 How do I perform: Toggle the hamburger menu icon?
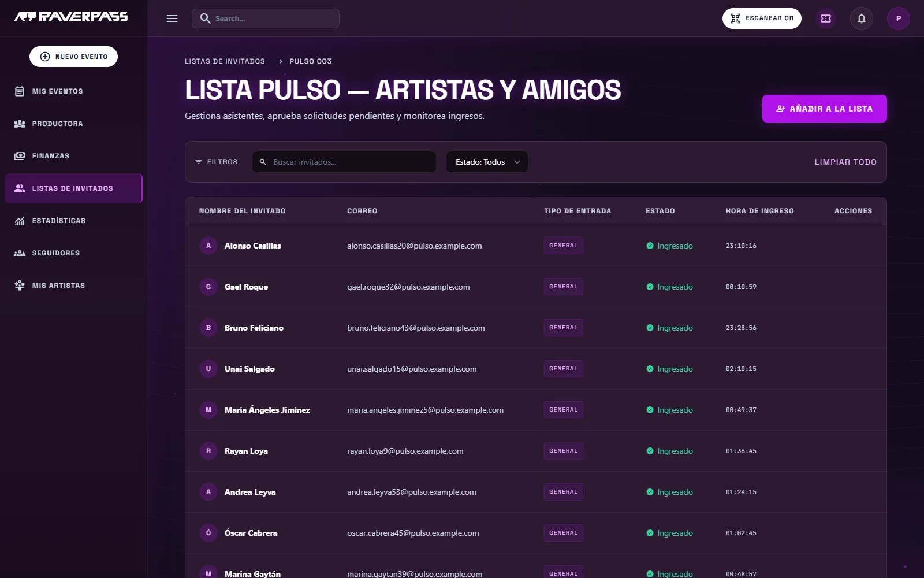coord(172,18)
